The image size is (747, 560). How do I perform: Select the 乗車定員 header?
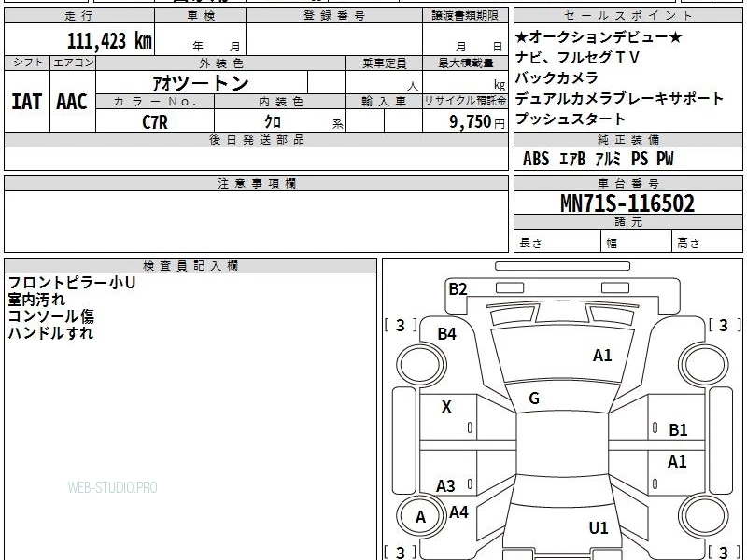point(384,63)
